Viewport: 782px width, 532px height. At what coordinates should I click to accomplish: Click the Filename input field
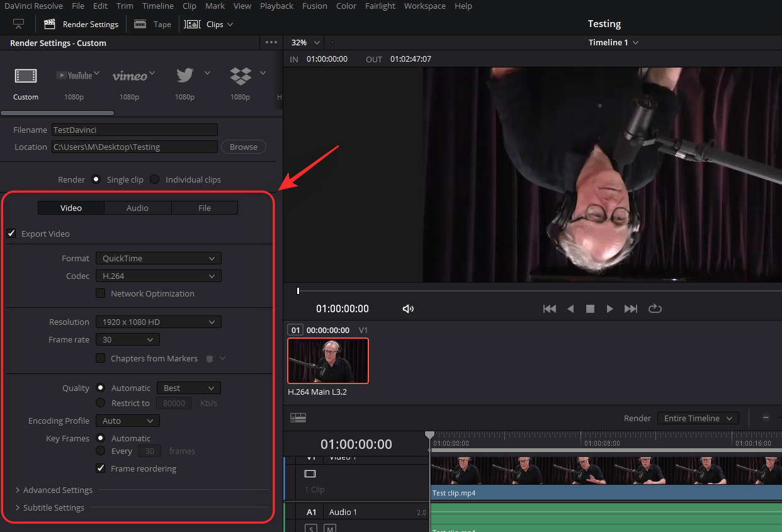click(x=135, y=130)
